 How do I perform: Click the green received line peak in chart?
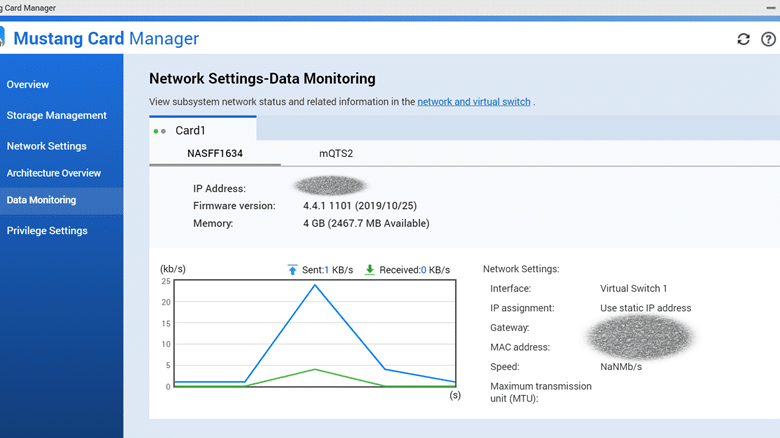coord(315,369)
